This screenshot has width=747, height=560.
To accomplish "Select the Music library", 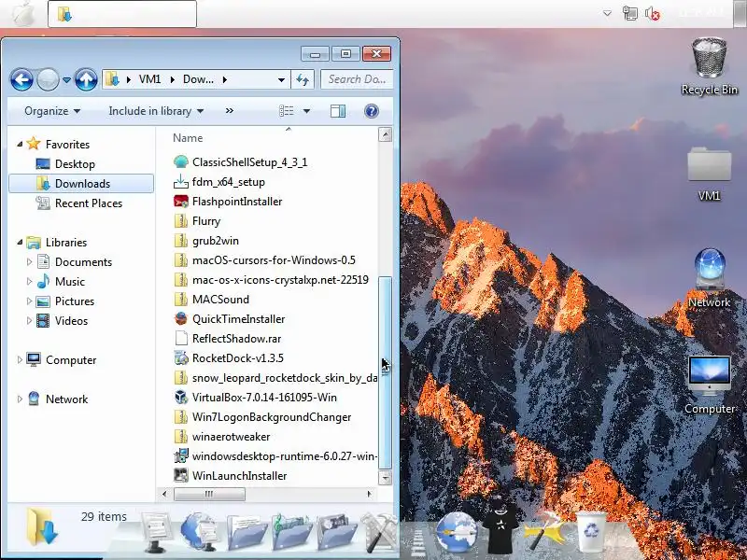I will click(69, 282).
